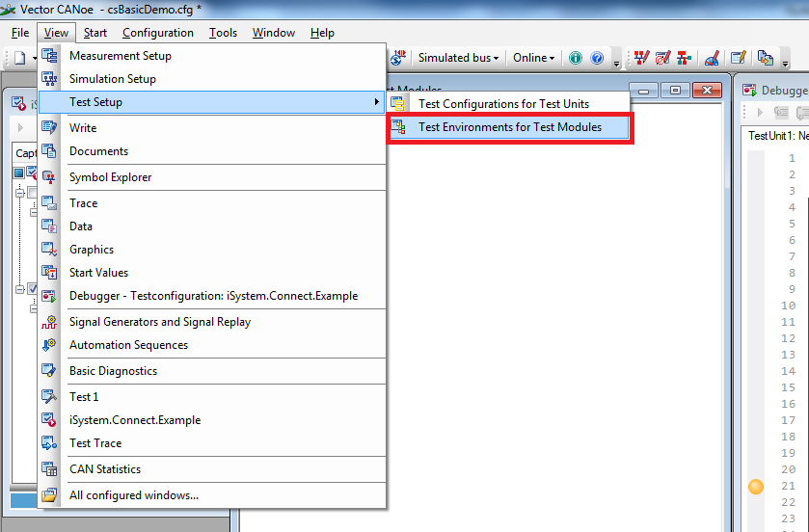Toggle the checkbox beside the lower tree node

tap(32, 289)
